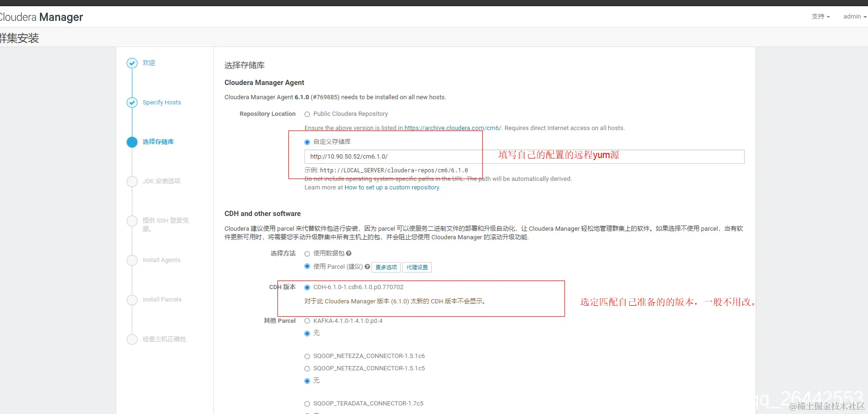Click the 更多选项 button
The height and width of the screenshot is (414, 868).
pyautogui.click(x=386, y=267)
